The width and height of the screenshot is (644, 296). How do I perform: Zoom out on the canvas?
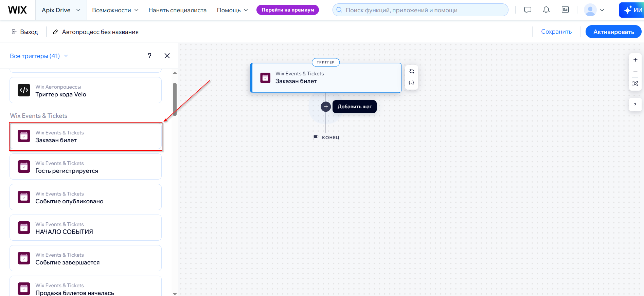tap(635, 71)
